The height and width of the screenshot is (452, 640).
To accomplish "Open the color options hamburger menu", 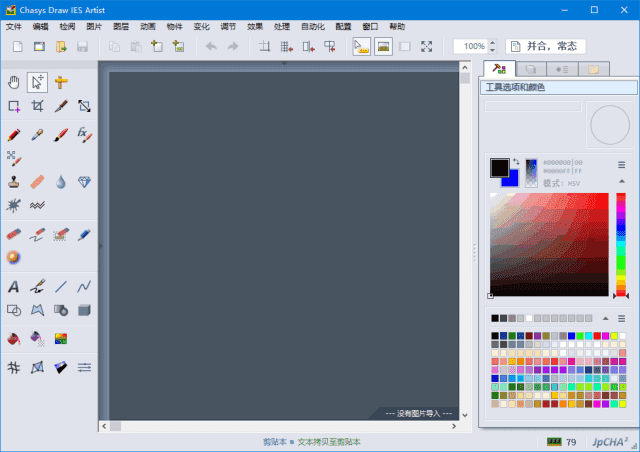I will point(621,164).
